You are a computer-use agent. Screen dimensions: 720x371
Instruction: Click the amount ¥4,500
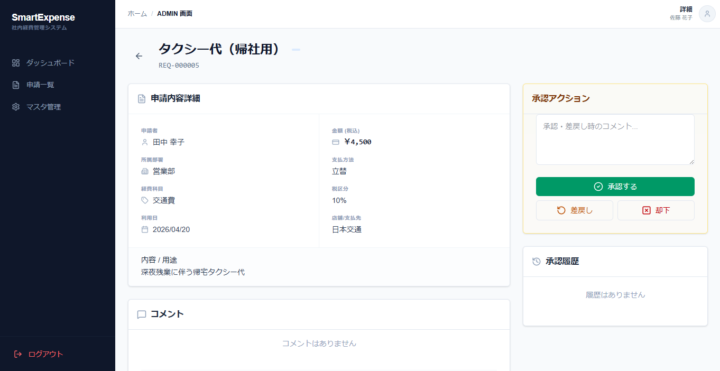pos(358,142)
